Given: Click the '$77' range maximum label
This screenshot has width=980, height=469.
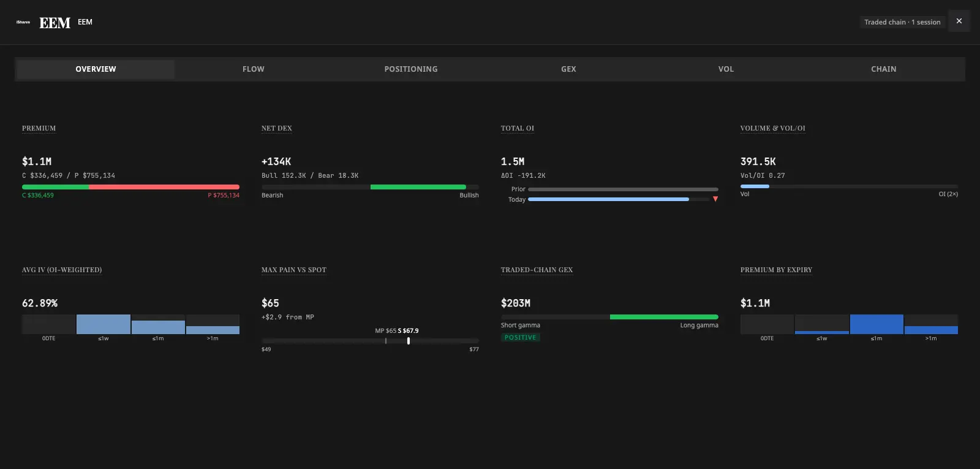Looking at the screenshot, I should tap(474, 349).
